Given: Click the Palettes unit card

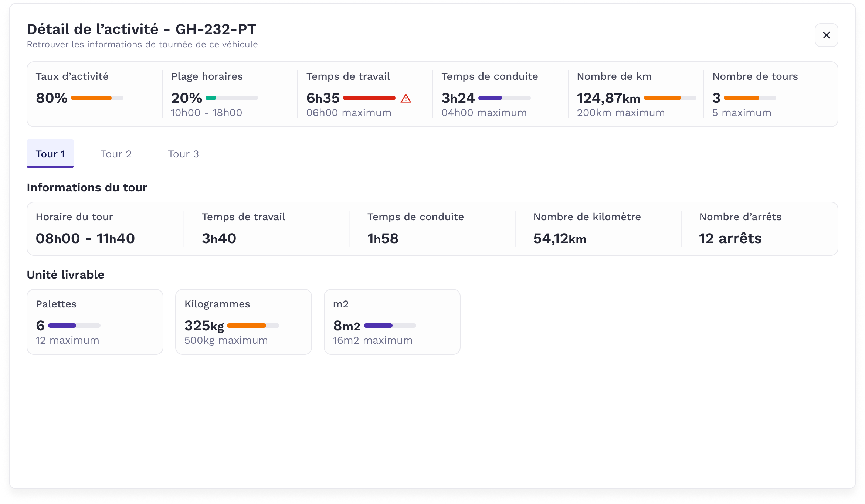Looking at the screenshot, I should (95, 321).
